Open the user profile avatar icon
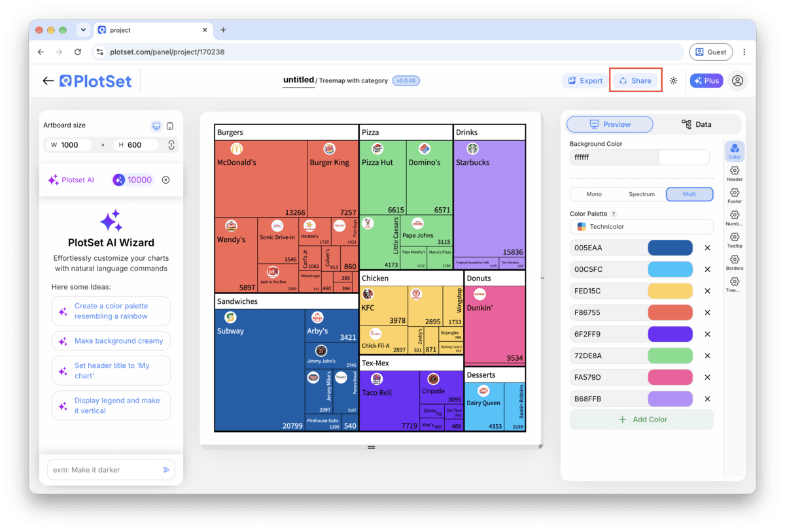Image resolution: width=785 pixels, height=532 pixels. click(x=737, y=81)
